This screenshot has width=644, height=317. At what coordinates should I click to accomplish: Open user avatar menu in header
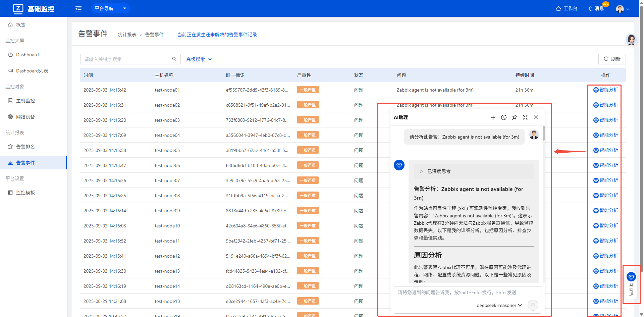[623, 9]
